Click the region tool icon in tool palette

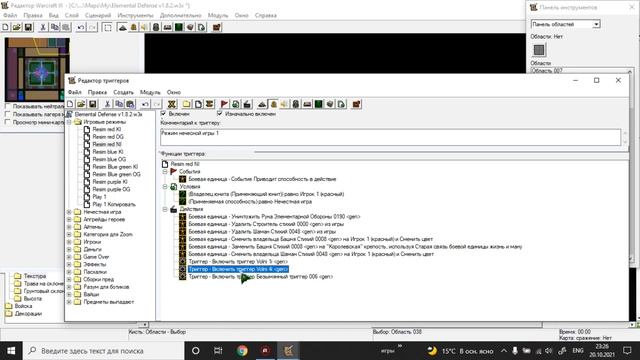pos(539,50)
